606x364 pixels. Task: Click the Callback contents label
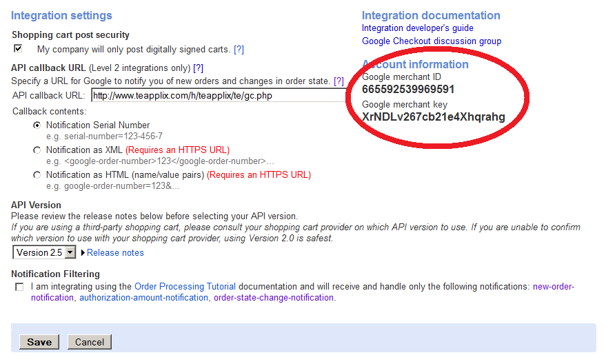click(50, 112)
